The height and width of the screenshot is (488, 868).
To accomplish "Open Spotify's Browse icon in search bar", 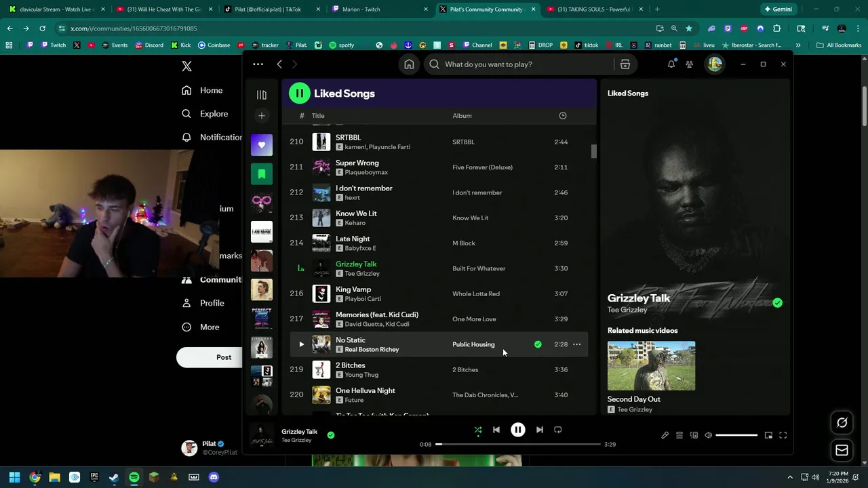I will pos(625,64).
